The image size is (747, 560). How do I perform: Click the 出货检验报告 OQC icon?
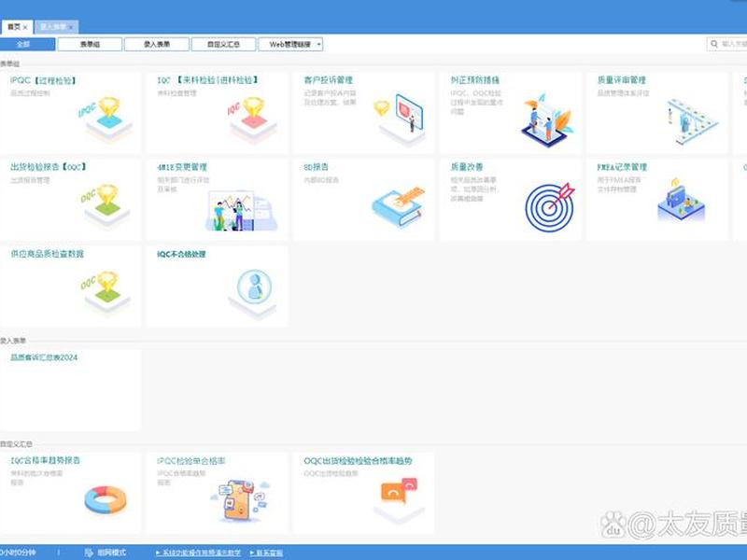pyautogui.click(x=106, y=205)
